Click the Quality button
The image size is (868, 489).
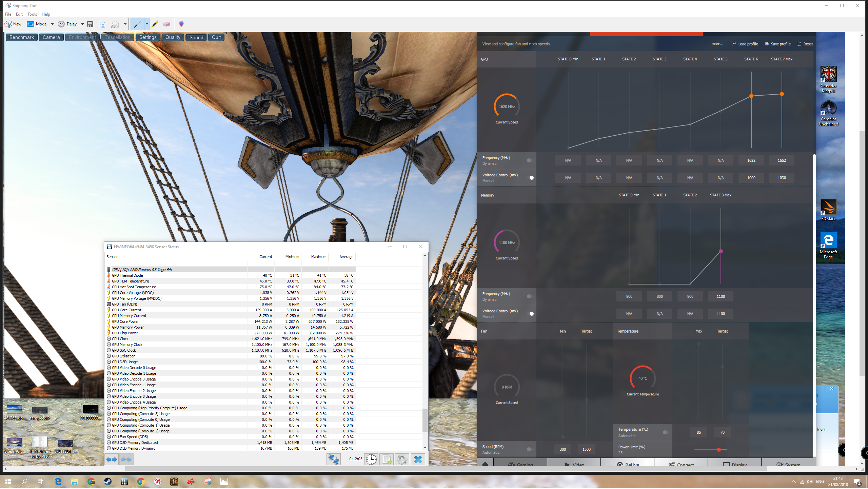click(173, 37)
